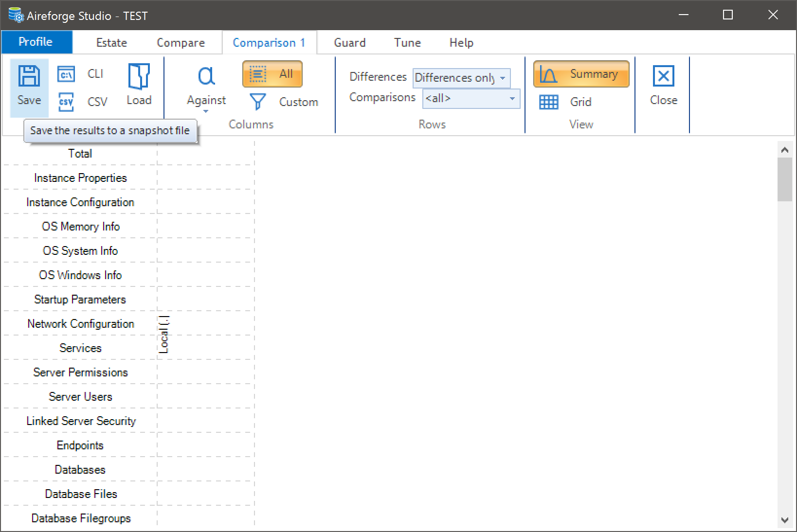Click the Custom columns funnel icon
797x532 pixels.
pos(257,102)
